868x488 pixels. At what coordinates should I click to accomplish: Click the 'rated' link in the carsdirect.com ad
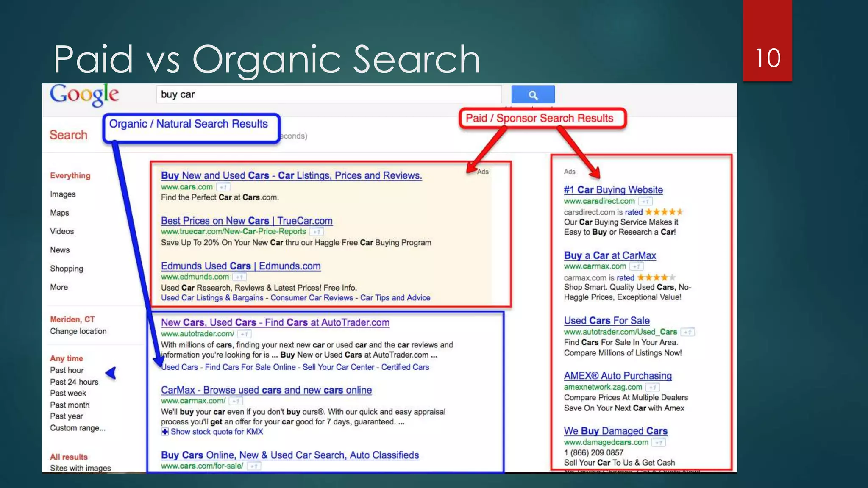(634, 212)
